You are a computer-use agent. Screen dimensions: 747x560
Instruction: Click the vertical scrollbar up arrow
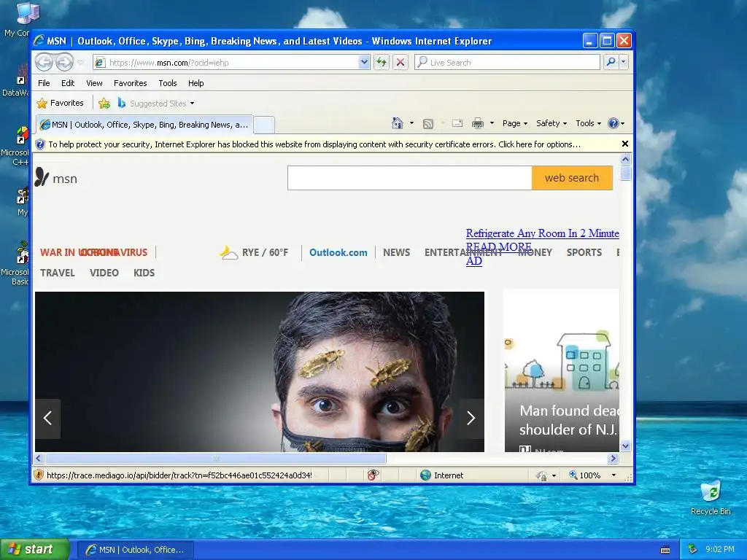[625, 159]
